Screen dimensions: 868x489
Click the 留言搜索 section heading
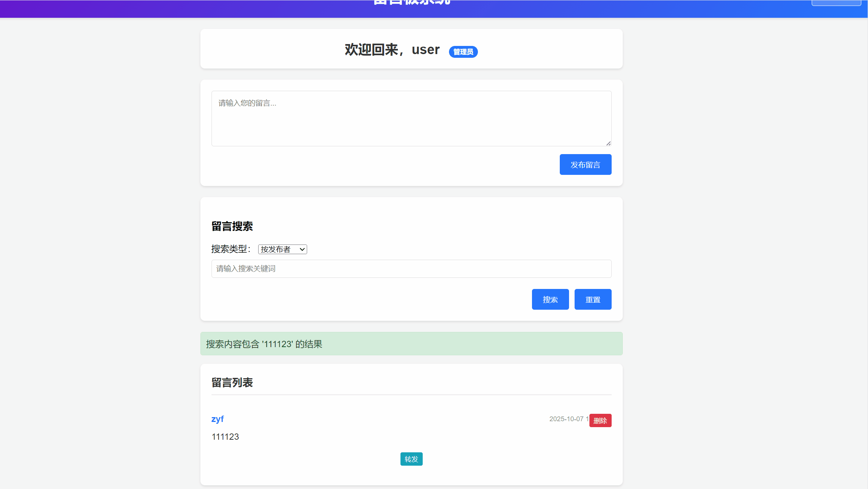point(232,226)
